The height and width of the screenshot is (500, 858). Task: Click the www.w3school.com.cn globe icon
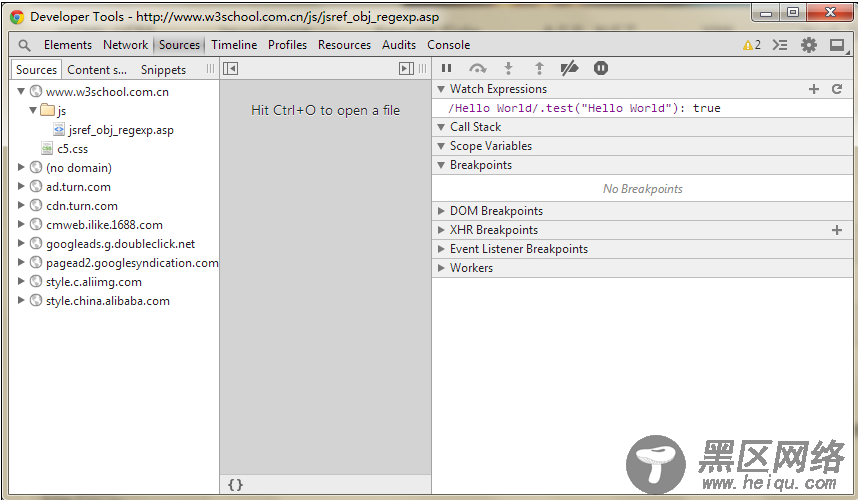point(36,91)
